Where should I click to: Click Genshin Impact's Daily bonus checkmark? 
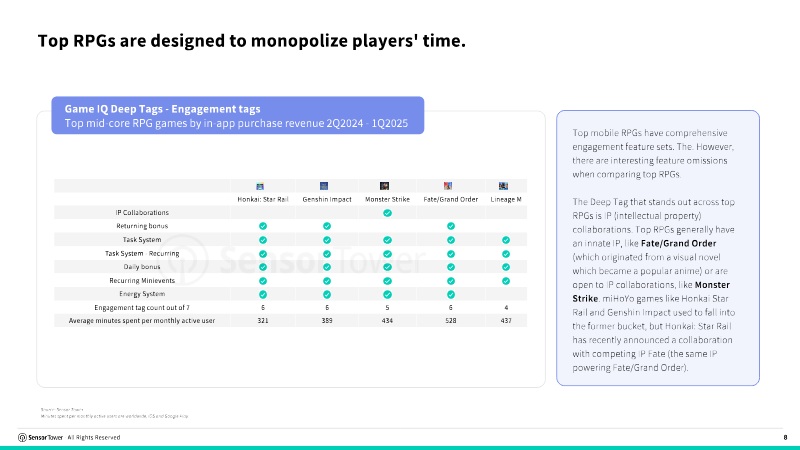(326, 267)
